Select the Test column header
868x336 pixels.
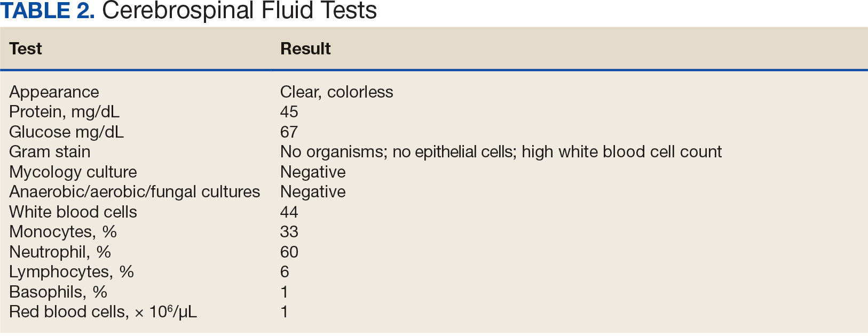26,49
